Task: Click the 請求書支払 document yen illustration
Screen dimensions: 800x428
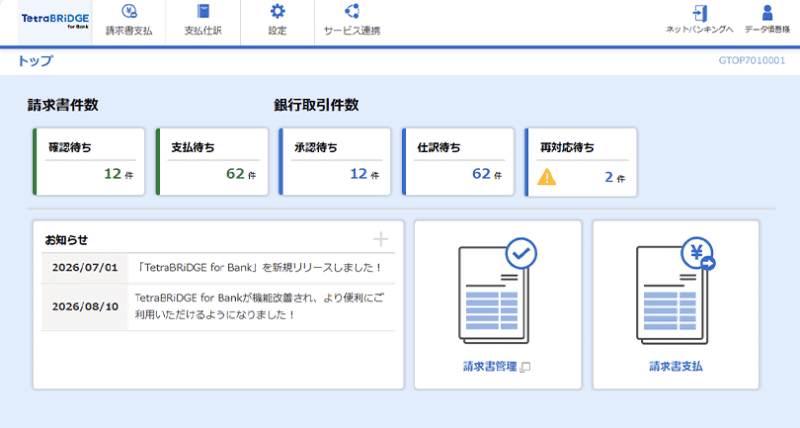Action: point(676,291)
